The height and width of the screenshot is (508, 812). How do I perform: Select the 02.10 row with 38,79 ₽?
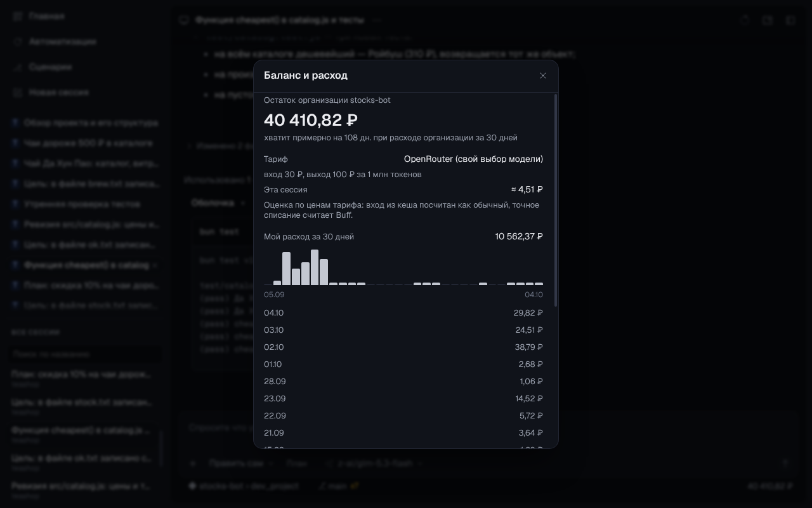[x=403, y=347]
